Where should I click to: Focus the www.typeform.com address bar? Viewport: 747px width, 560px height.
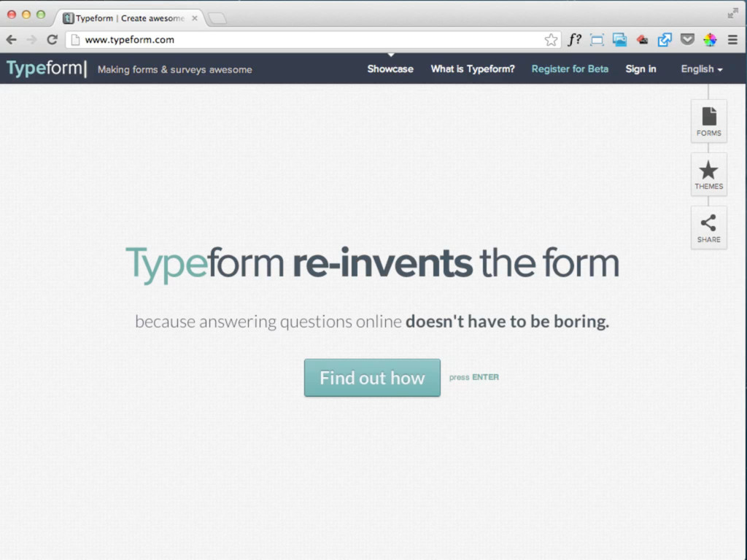coord(312,40)
